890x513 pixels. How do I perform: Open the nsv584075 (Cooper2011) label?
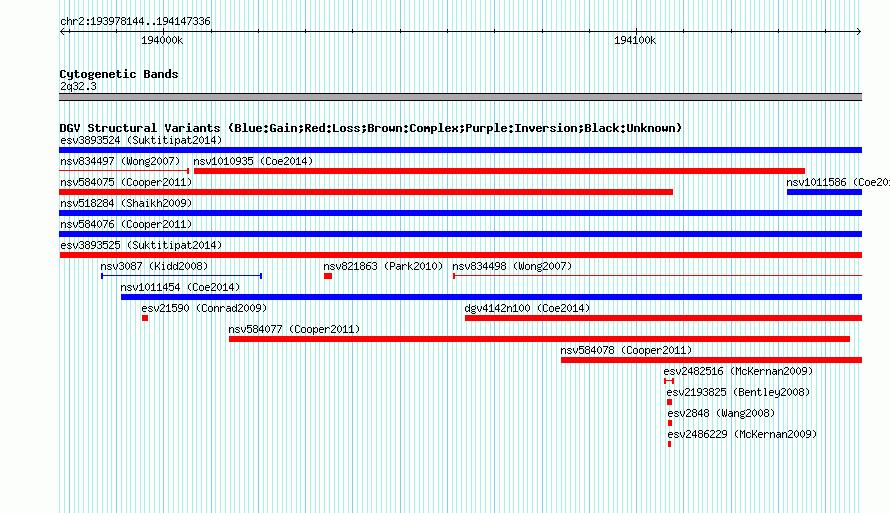tap(126, 182)
